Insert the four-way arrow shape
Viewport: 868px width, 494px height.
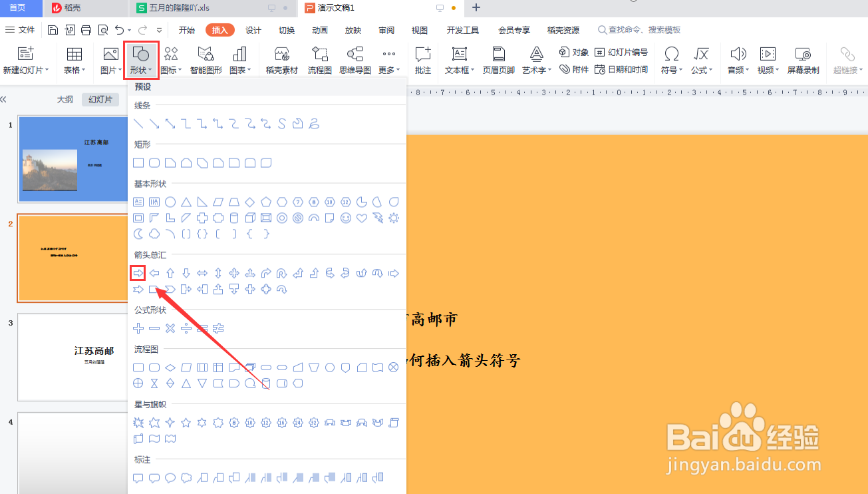(x=234, y=273)
